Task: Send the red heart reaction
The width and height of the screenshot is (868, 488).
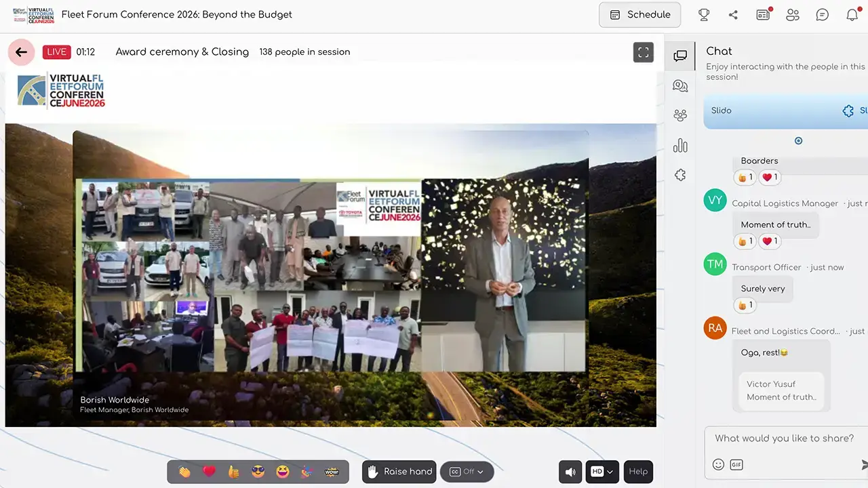Action: click(x=209, y=472)
